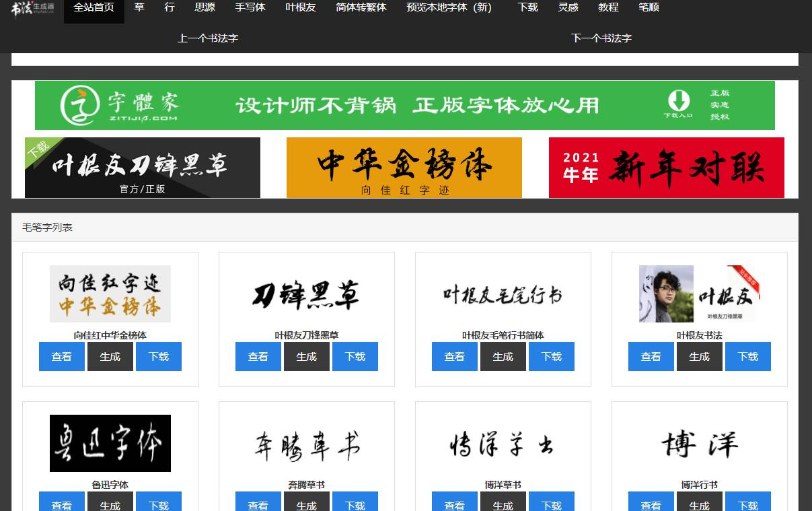Click 查看 under 奔腾草书
Viewport: 812px width, 511px height.
258,502
